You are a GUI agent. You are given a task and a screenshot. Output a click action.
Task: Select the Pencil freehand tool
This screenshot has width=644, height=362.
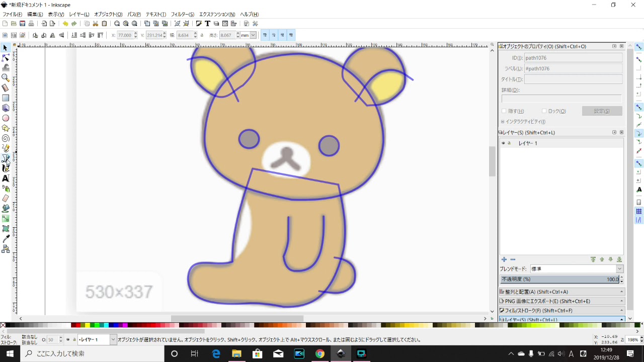click(6, 148)
